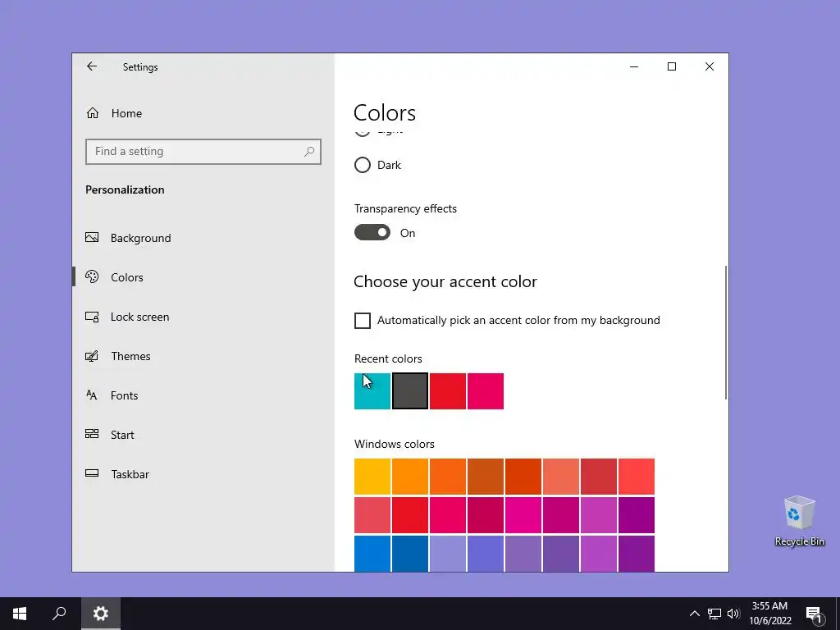840x630 pixels.
Task: Maximize the Settings window
Action: tap(672, 66)
